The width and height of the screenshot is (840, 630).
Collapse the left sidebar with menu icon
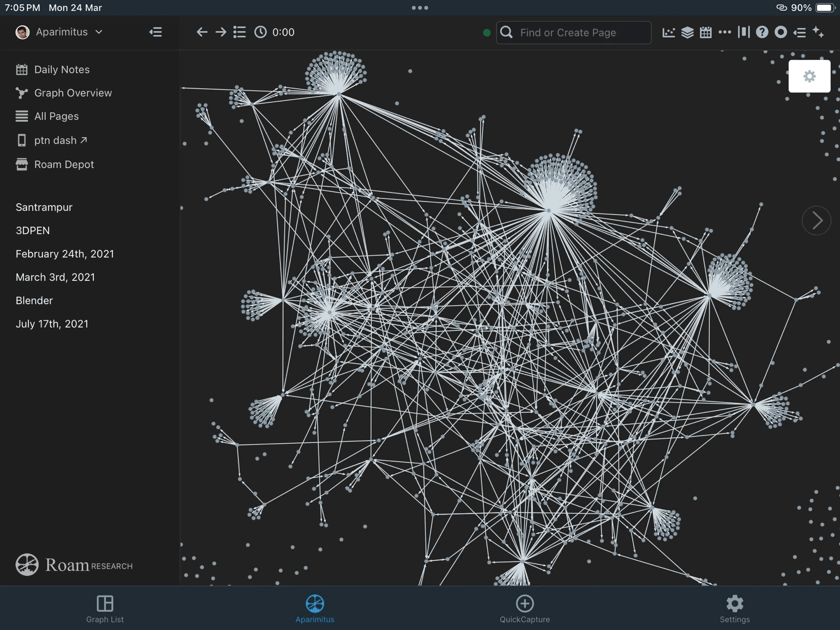tap(155, 32)
